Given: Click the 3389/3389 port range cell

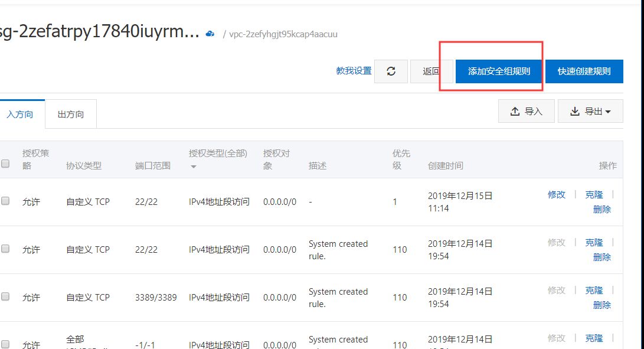Looking at the screenshot, I should point(156,297).
